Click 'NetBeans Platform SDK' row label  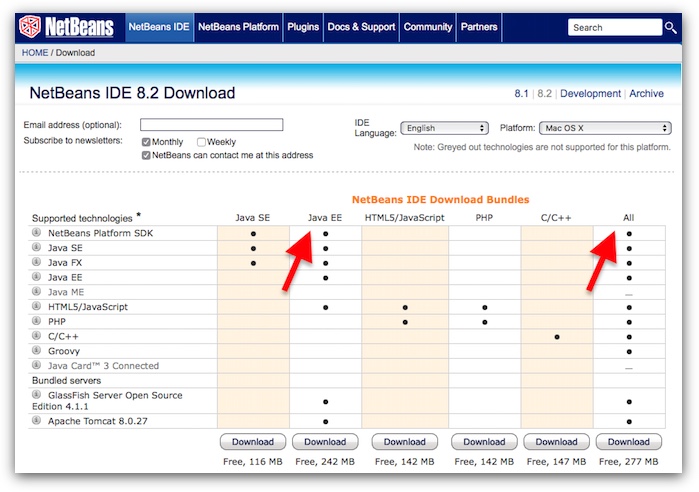click(100, 233)
